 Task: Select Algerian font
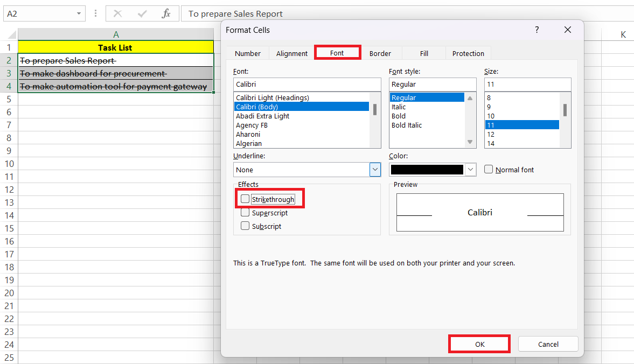[301, 143]
